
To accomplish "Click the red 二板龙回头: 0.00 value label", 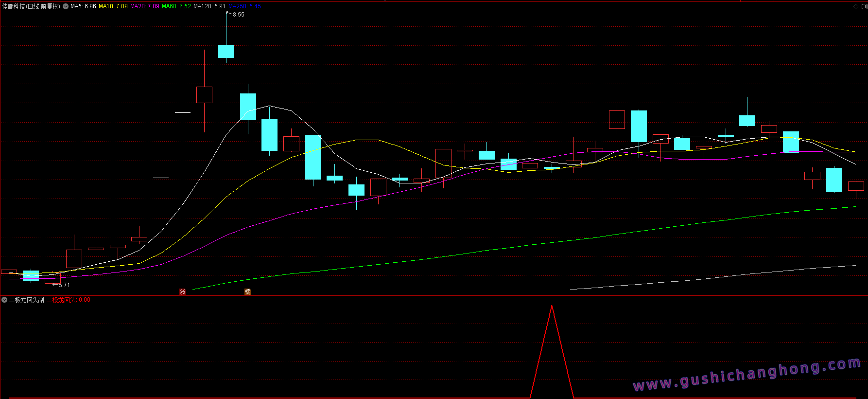I will click(68, 300).
